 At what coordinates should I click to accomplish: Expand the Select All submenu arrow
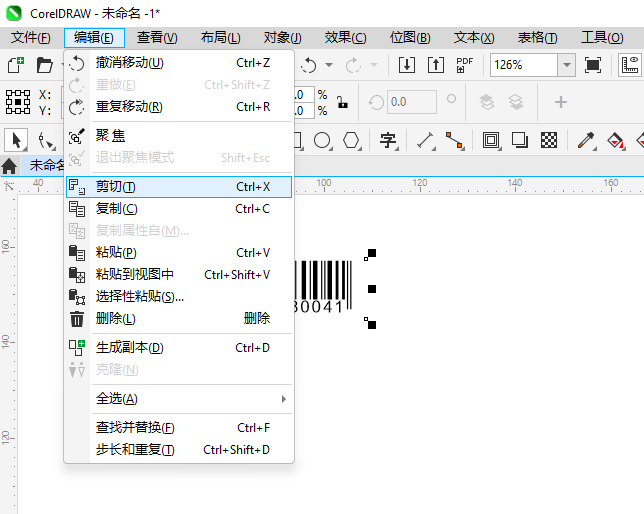283,399
